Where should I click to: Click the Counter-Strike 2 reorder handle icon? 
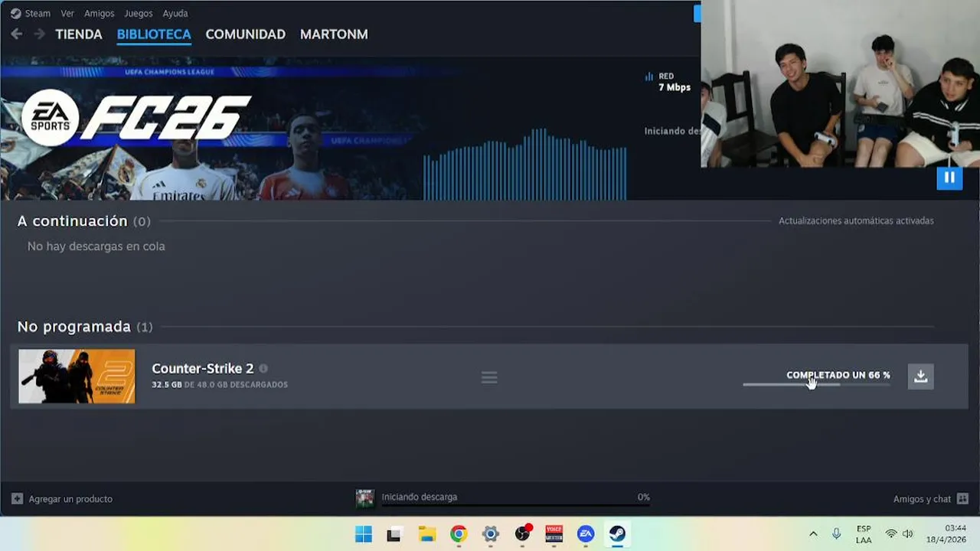tap(489, 377)
